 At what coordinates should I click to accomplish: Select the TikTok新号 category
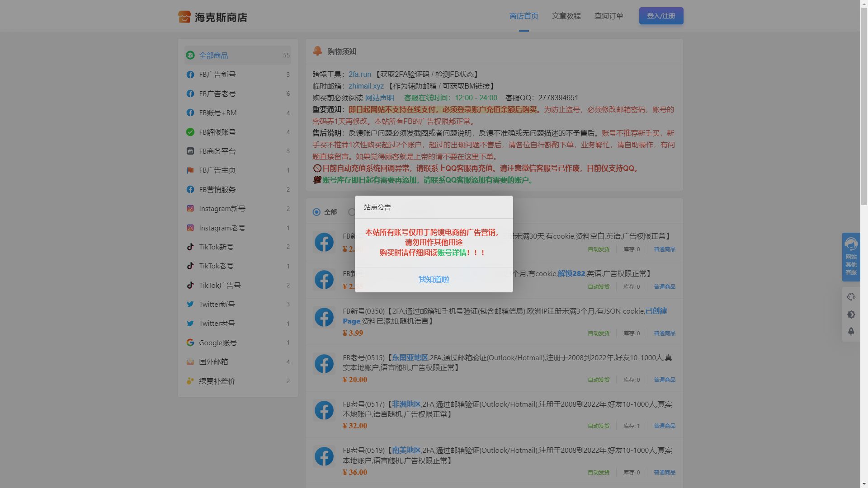pyautogui.click(x=216, y=247)
